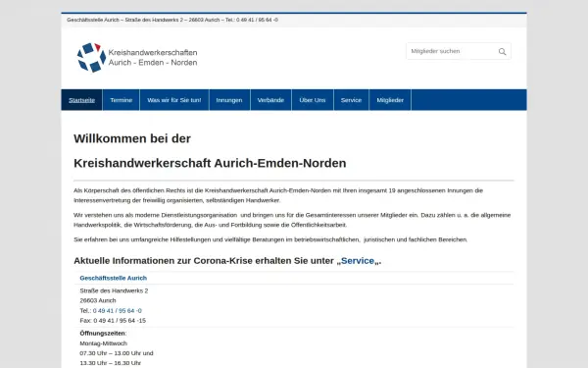Click the Fax number line
588x368 pixels.
[113, 320]
